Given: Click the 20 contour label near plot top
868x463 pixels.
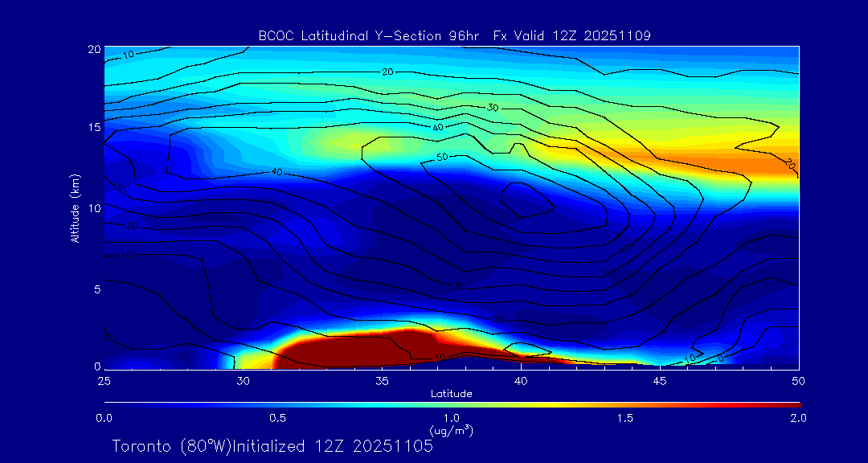Looking at the screenshot, I should pos(387,72).
